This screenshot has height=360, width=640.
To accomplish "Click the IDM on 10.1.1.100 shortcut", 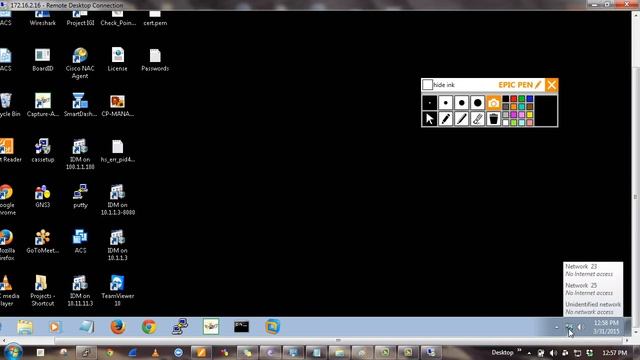I will click(80, 154).
